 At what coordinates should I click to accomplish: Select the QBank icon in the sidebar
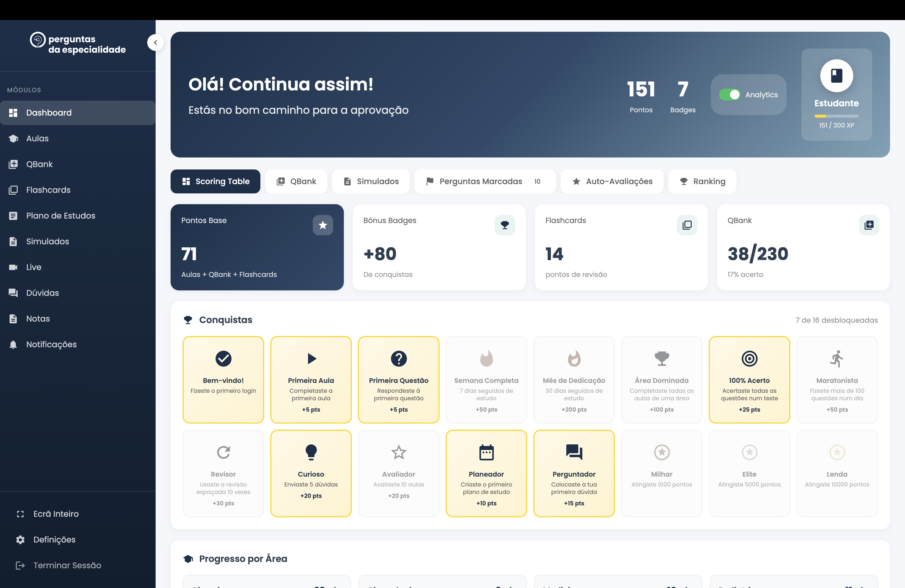13,164
